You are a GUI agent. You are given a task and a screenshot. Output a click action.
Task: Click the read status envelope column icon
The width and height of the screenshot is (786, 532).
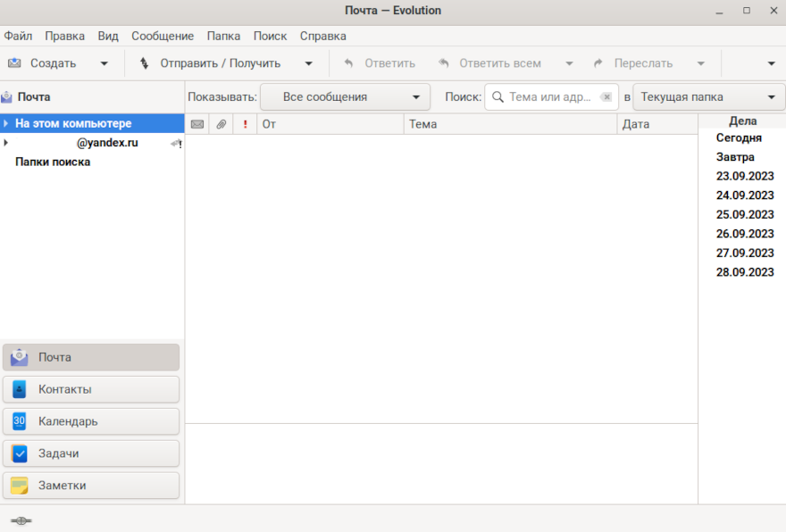click(196, 124)
